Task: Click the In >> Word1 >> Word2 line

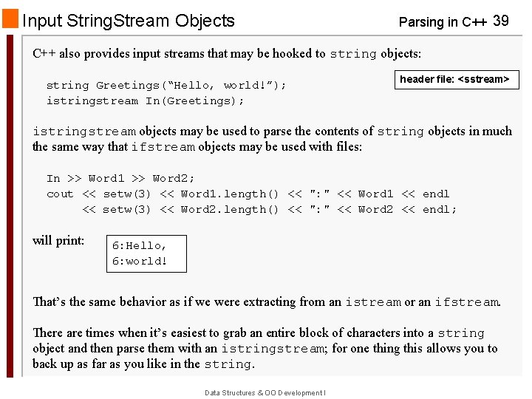Action: [120, 178]
